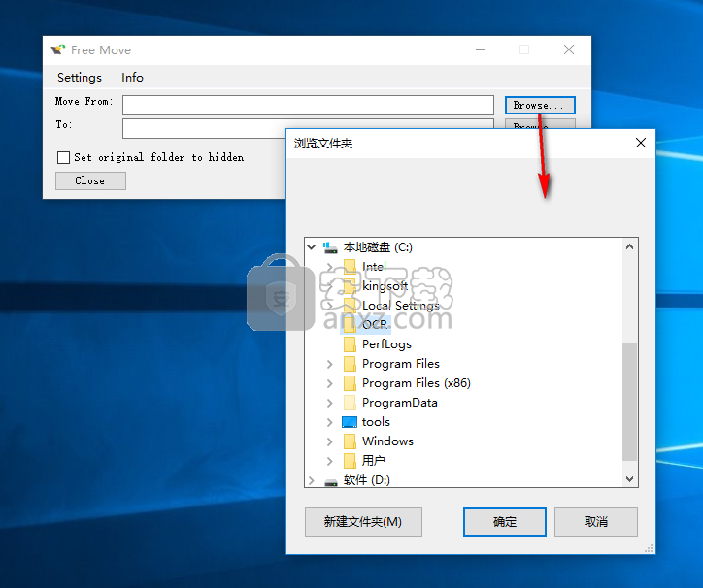The width and height of the screenshot is (703, 588).
Task: Click the 确定 confirm button
Action: coord(505,521)
